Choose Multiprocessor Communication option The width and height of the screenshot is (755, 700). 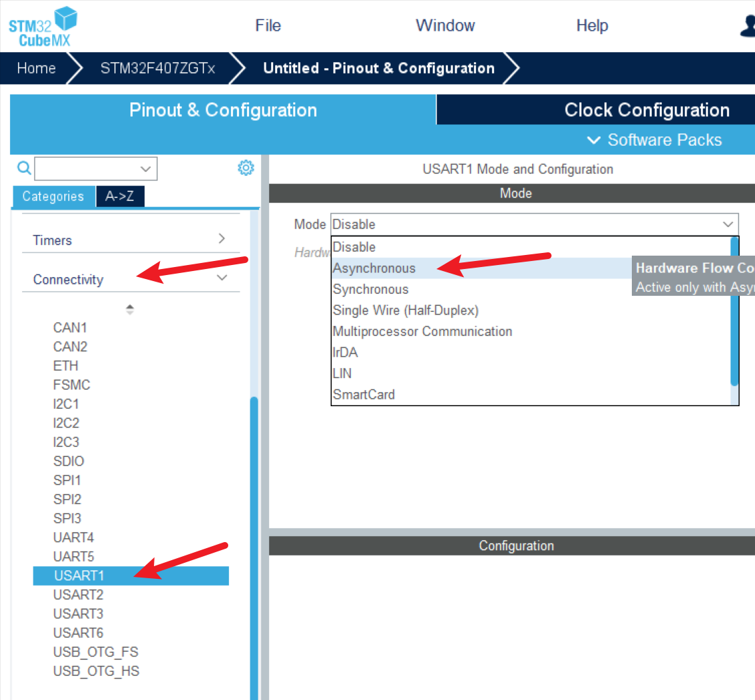point(531,332)
